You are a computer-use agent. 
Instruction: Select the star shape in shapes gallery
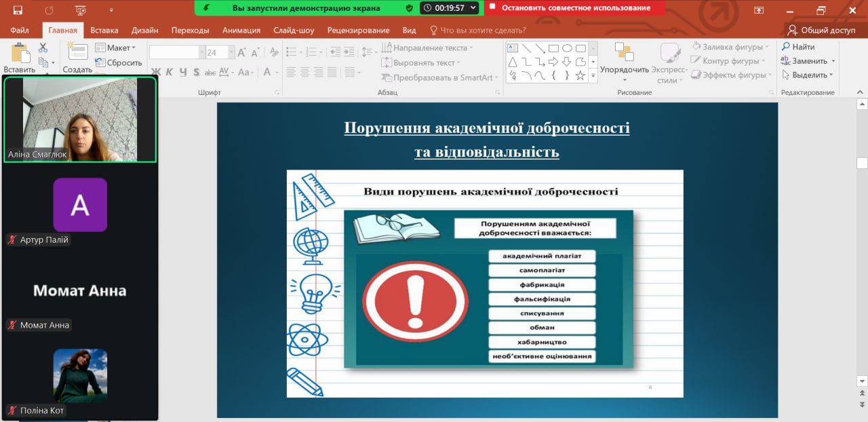(580, 75)
